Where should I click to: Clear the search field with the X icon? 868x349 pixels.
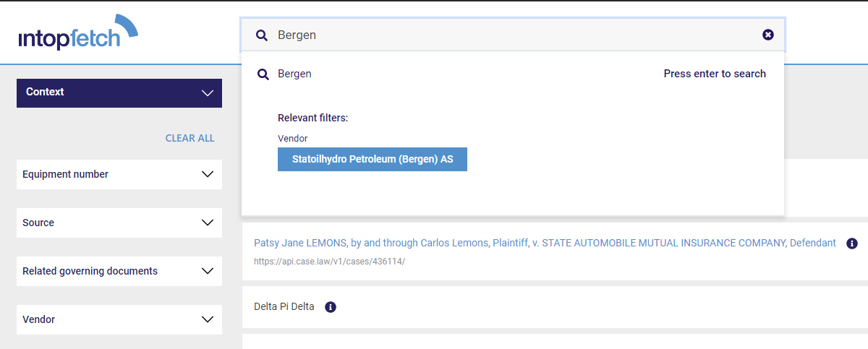(x=768, y=35)
